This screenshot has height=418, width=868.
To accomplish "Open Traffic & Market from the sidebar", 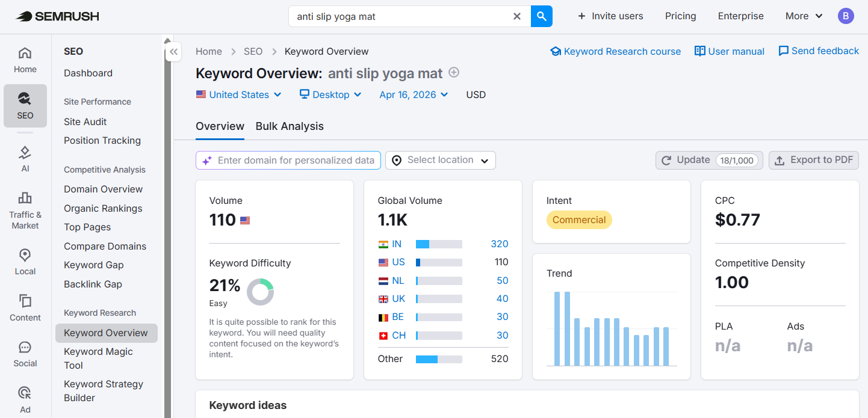I will pos(25,211).
